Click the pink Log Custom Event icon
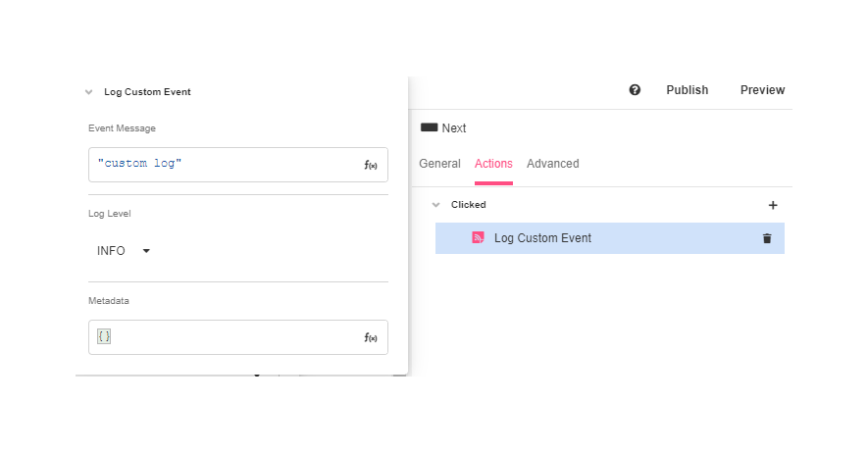868x454 pixels. tap(478, 237)
